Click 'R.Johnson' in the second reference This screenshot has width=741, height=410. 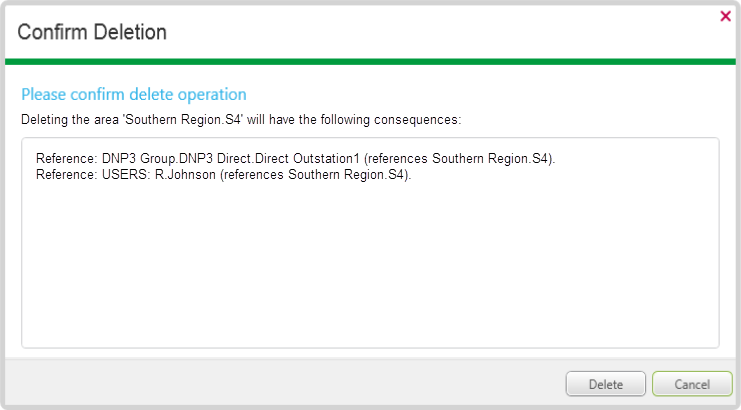[x=191, y=174]
